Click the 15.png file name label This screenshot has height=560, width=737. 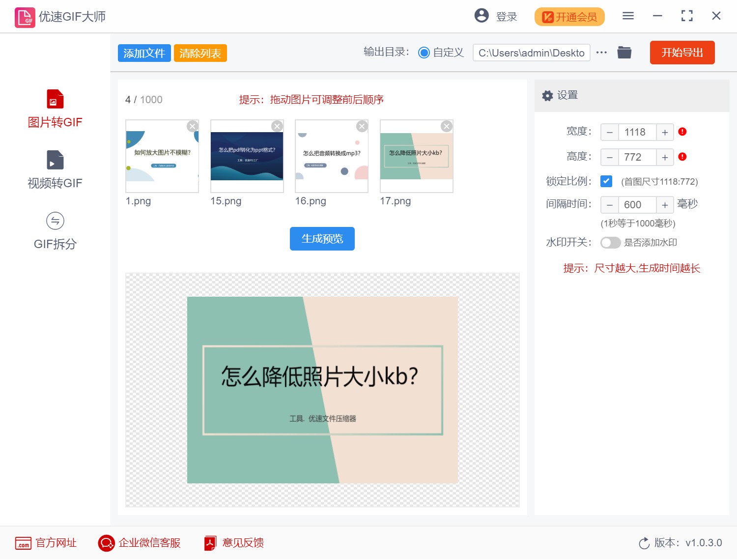[x=226, y=201]
